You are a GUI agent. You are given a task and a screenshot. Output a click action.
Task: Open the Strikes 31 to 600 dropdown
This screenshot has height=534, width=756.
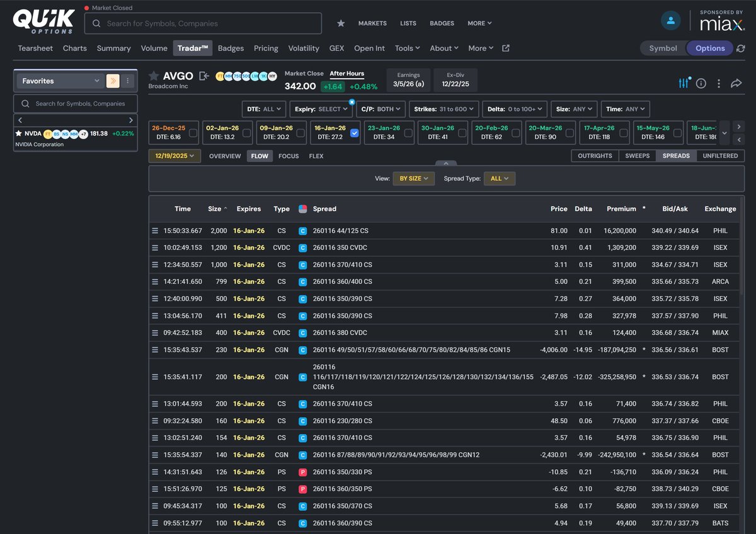[x=444, y=109]
